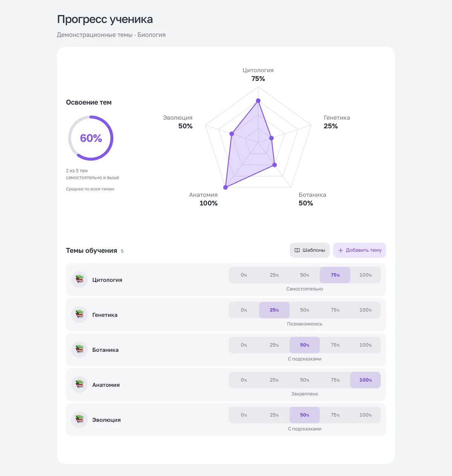Click the books icon next to Цитология
Image resolution: width=452 pixels, height=476 pixels.
79,280
